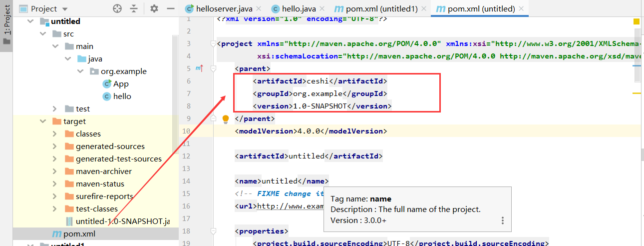Collapse the src folder chevron
This screenshot has height=246, width=644.
(43, 34)
